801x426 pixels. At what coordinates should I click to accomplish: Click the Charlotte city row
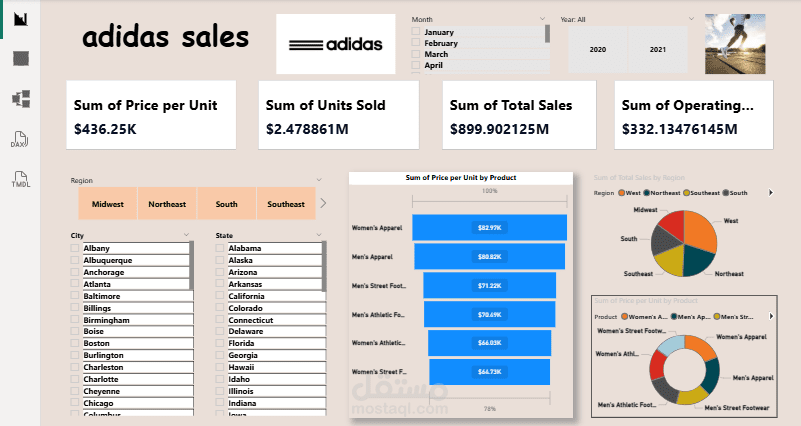pos(132,379)
